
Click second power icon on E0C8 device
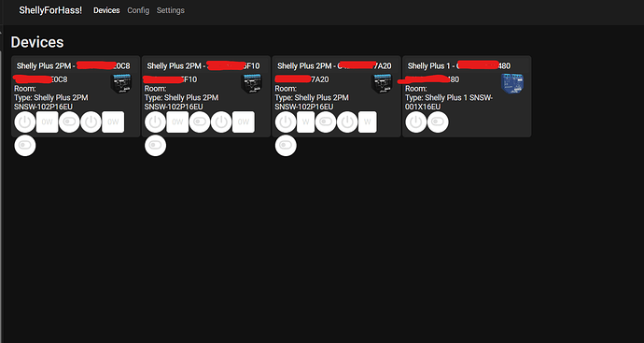(x=91, y=122)
